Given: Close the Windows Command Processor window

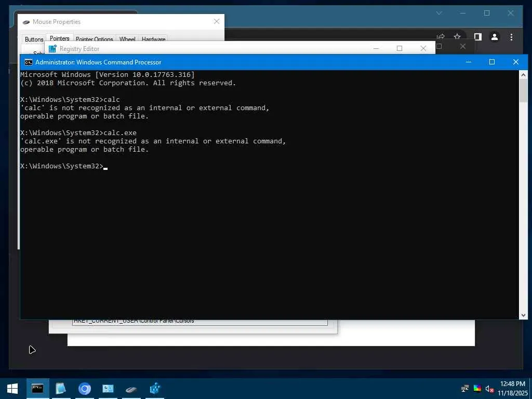Looking at the screenshot, I should pyautogui.click(x=516, y=62).
